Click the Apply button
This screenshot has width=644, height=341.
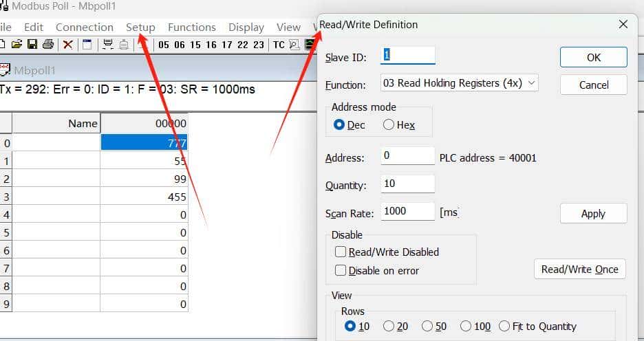click(x=594, y=213)
